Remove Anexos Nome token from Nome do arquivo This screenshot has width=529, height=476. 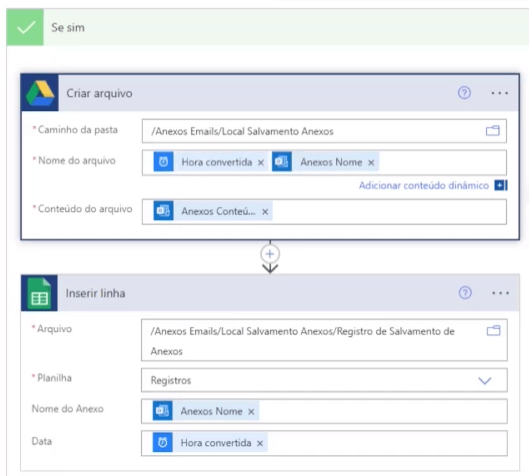point(371,163)
